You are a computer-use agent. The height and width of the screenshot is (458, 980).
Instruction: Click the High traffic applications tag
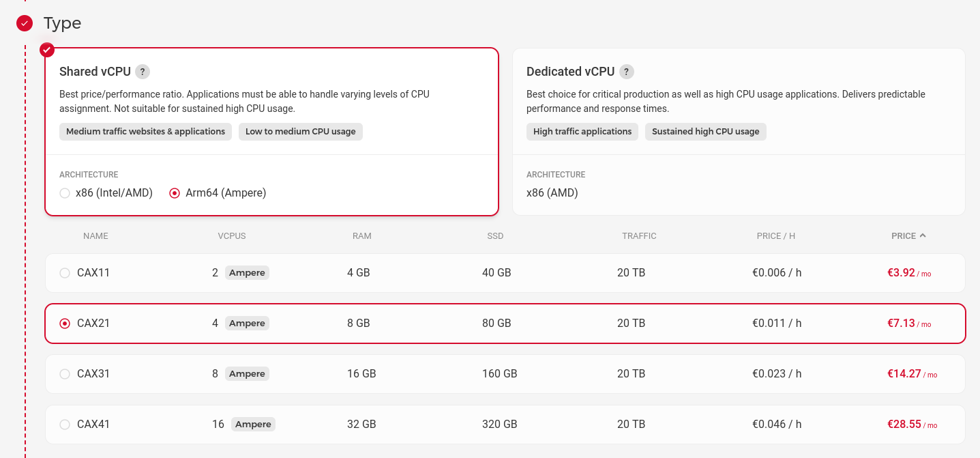(582, 131)
